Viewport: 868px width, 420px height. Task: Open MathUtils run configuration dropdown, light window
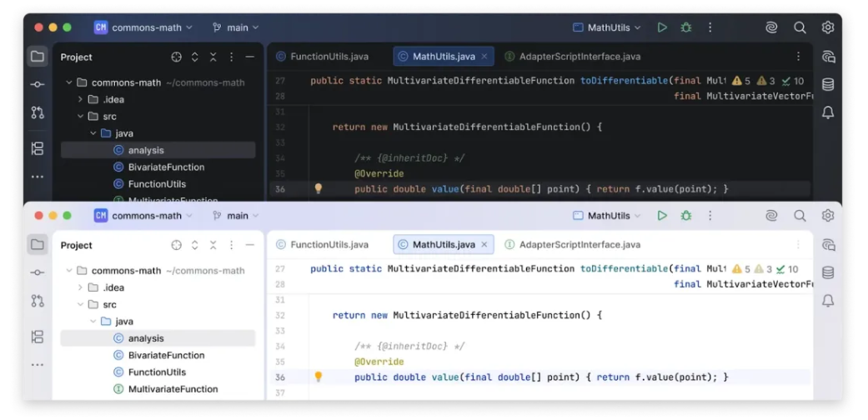606,215
